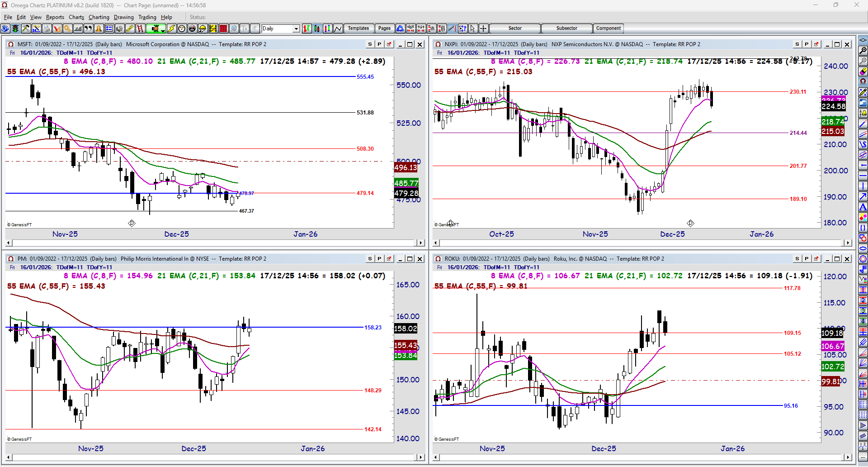Click the traffic light icon in toolbar

(15, 29)
